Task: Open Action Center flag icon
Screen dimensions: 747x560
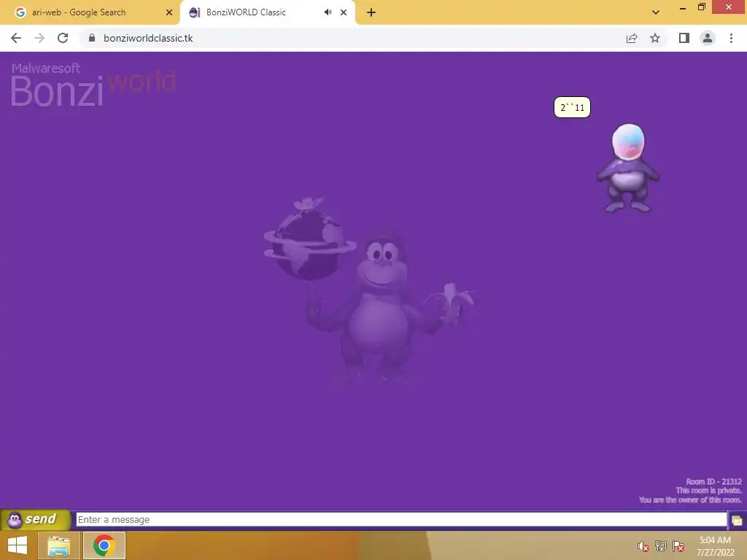Action: click(x=678, y=546)
